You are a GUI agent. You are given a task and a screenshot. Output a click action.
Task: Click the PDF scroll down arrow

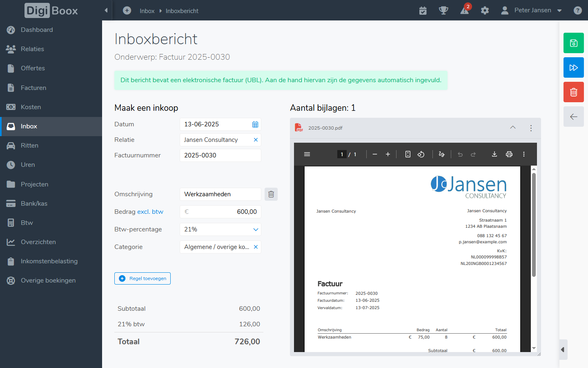click(x=534, y=348)
